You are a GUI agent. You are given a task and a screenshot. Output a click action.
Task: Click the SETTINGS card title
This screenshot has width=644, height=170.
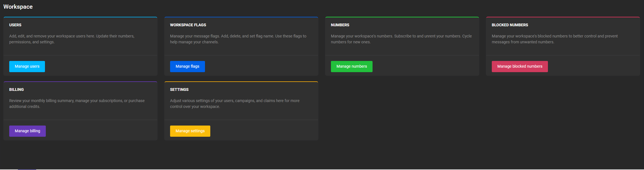pos(179,89)
